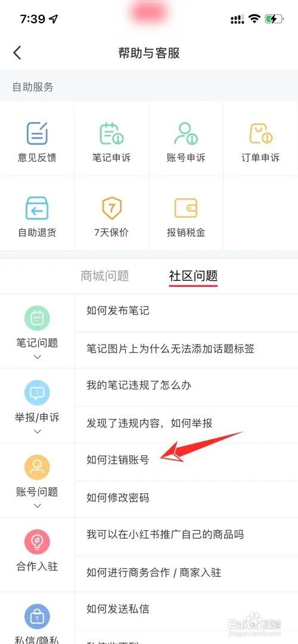298x644 pixels.
Task: Open the 笔记申诉 note appeal icon
Action: click(111, 133)
